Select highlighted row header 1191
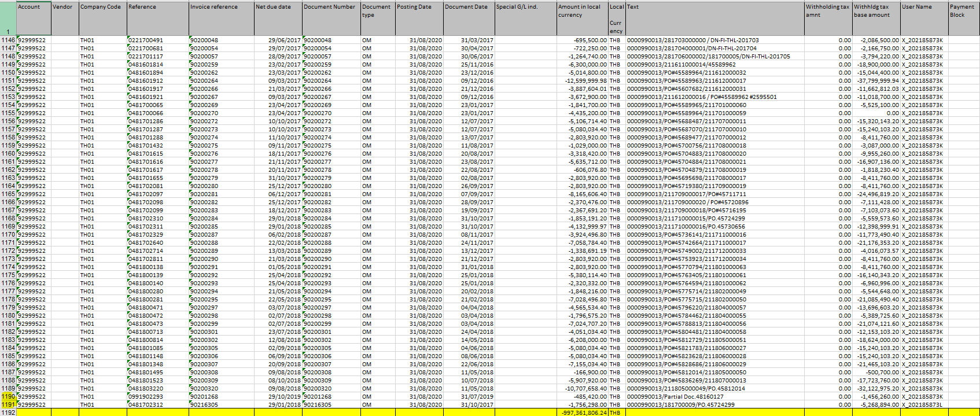 (8, 405)
